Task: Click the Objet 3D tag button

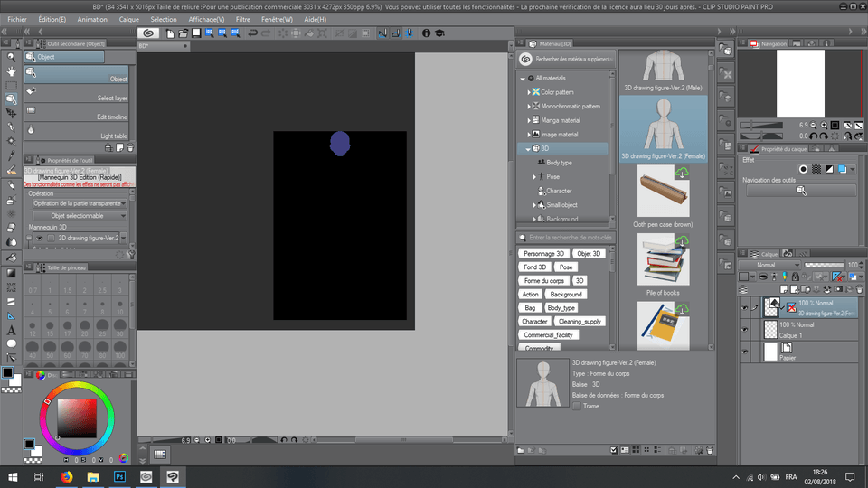Action: tap(589, 253)
